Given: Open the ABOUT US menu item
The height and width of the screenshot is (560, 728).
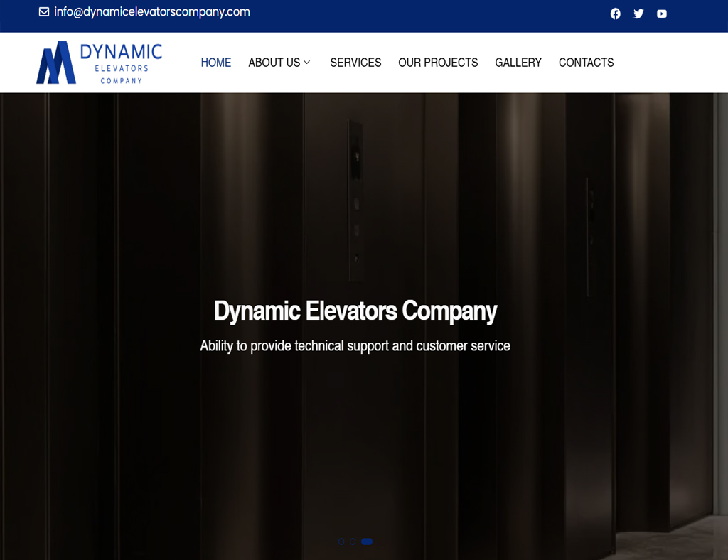Looking at the screenshot, I should pyautogui.click(x=274, y=62).
